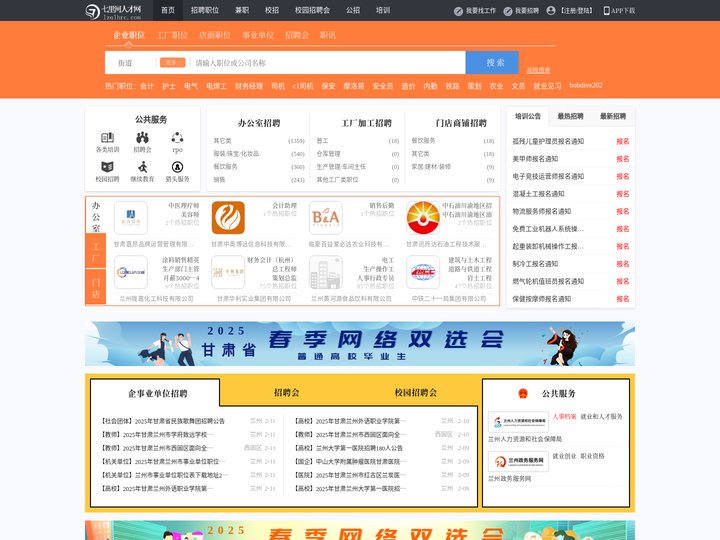Click 报名 for 保健按摩师报名通知
The width and height of the screenshot is (720, 540).
[623, 299]
